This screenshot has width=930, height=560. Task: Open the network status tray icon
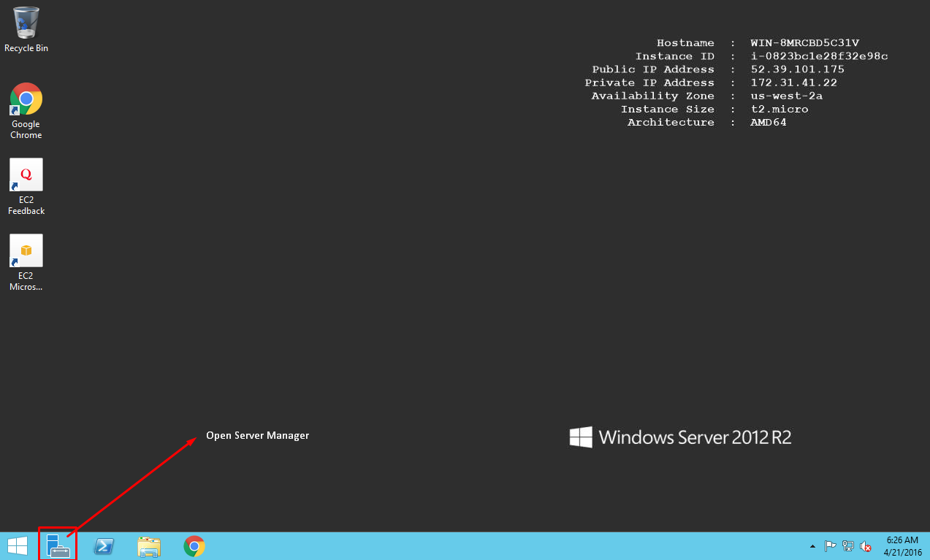tap(848, 546)
